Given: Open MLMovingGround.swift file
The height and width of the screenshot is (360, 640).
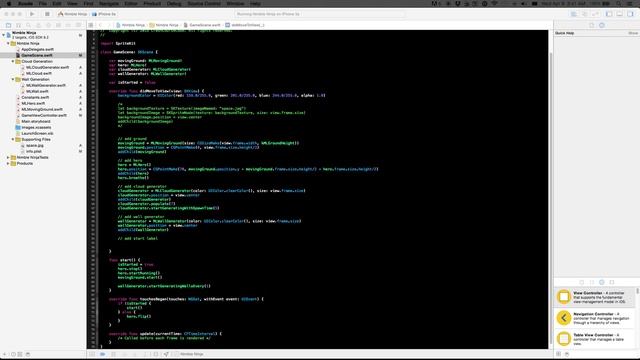Looking at the screenshot, I should (42, 109).
